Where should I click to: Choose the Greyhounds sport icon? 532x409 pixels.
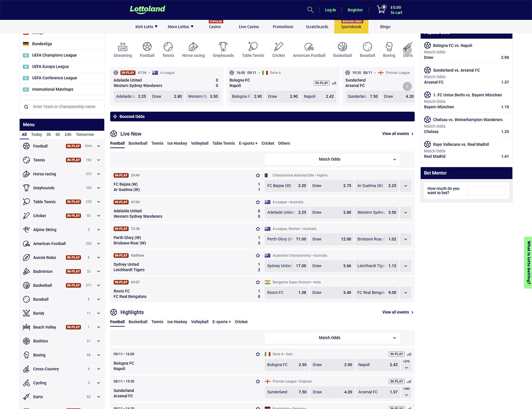(x=223, y=47)
